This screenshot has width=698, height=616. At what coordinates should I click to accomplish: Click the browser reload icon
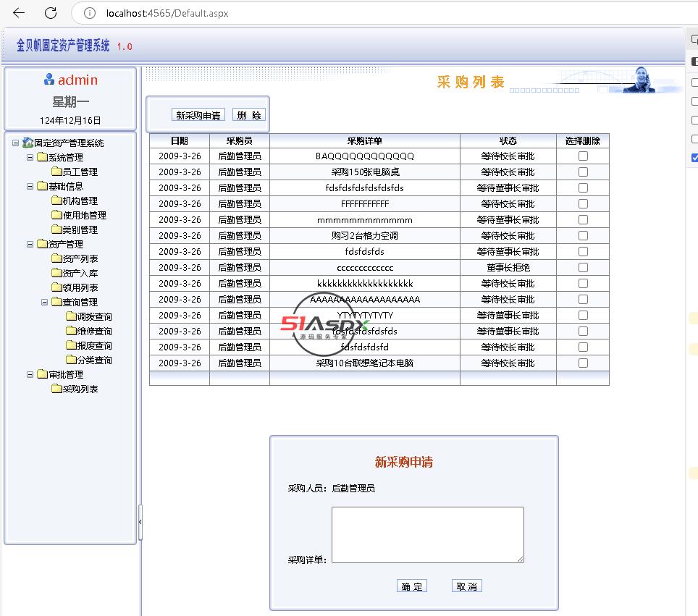tap(51, 13)
